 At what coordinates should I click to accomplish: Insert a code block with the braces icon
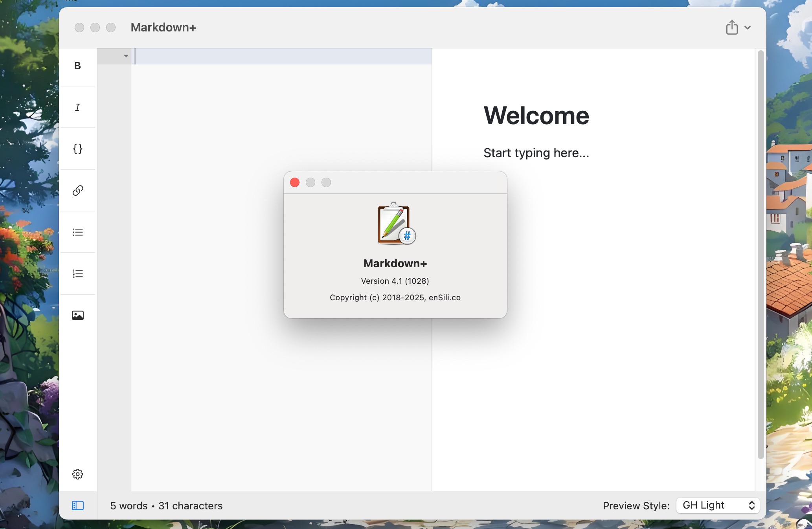tap(77, 149)
